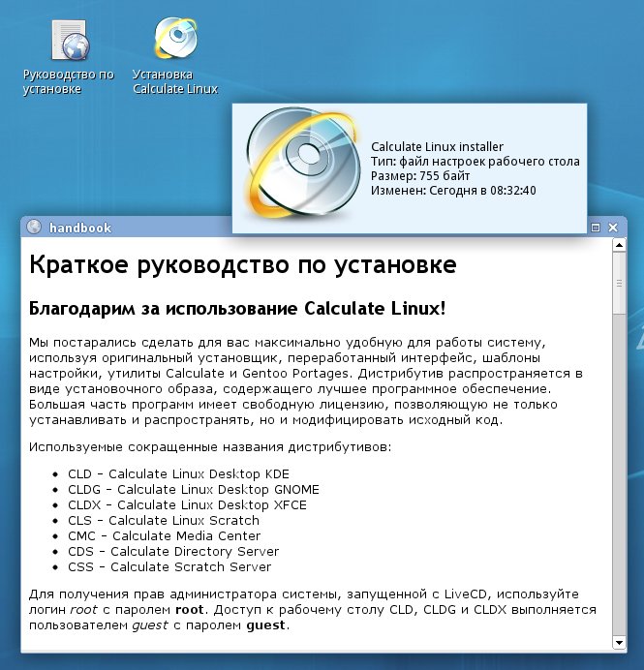Click the "Руководство по установке" icon label

69,81
